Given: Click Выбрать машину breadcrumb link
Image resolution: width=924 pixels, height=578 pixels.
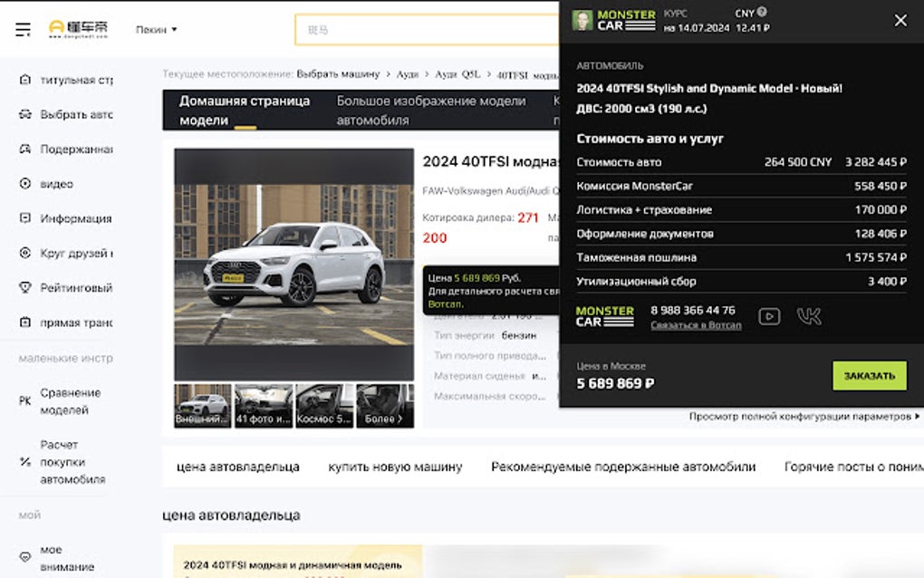Looking at the screenshot, I should click(338, 74).
